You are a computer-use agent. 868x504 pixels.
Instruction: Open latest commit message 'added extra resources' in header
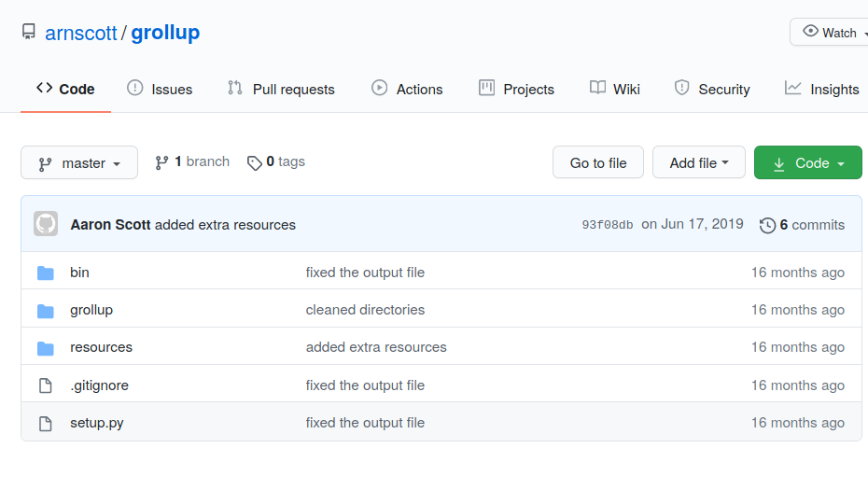(225, 225)
